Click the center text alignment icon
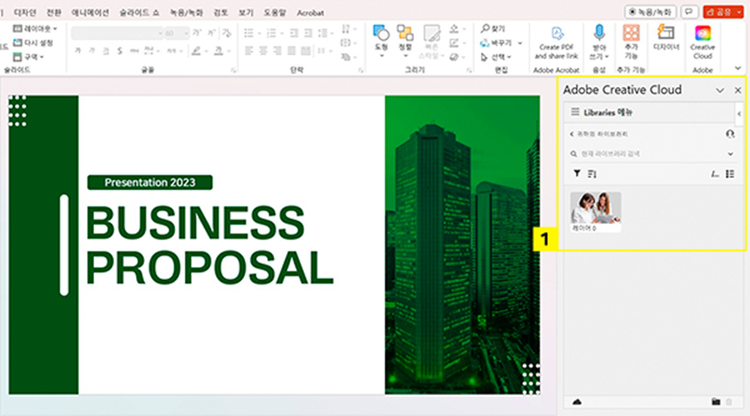 [263, 50]
